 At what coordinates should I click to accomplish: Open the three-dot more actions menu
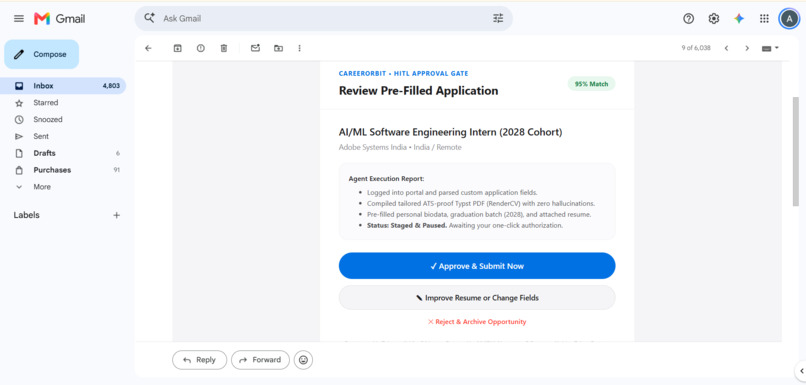click(x=300, y=48)
